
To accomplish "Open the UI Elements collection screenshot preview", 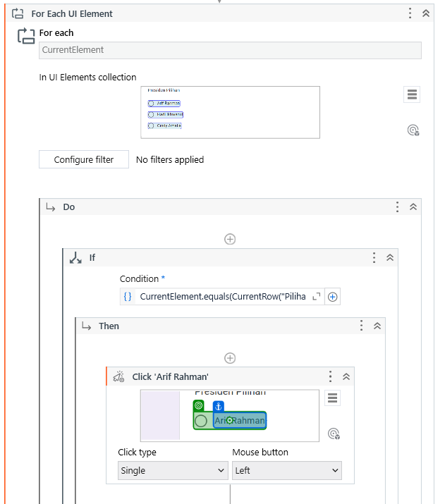I will pyautogui.click(x=230, y=112).
